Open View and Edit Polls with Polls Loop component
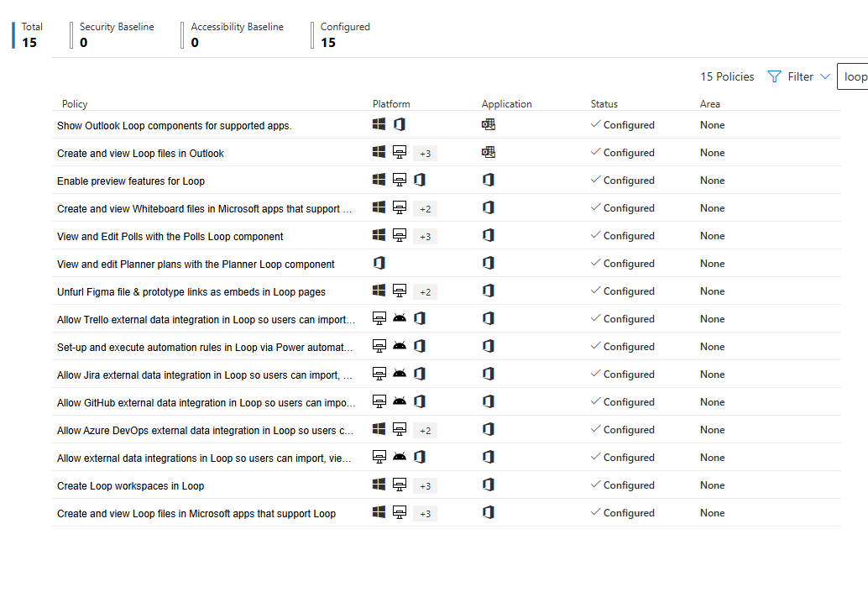Image resolution: width=868 pixels, height=592 pixels. pyautogui.click(x=170, y=237)
